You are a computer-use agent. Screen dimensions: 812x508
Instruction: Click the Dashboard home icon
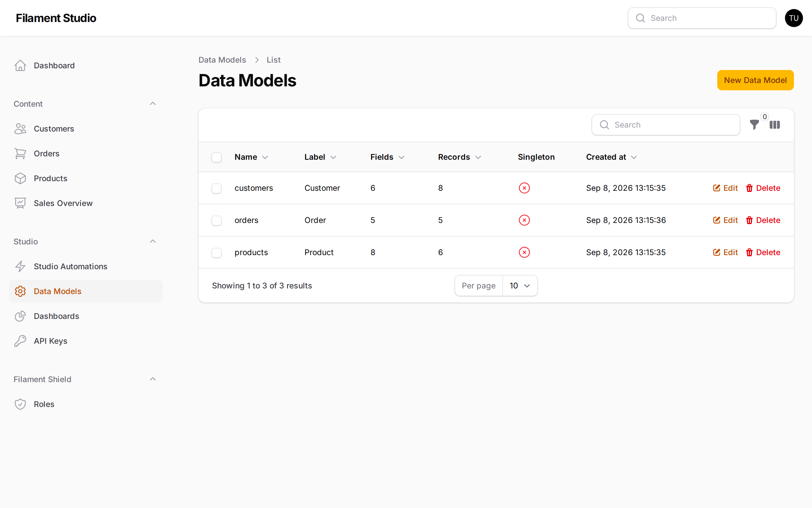pyautogui.click(x=20, y=65)
